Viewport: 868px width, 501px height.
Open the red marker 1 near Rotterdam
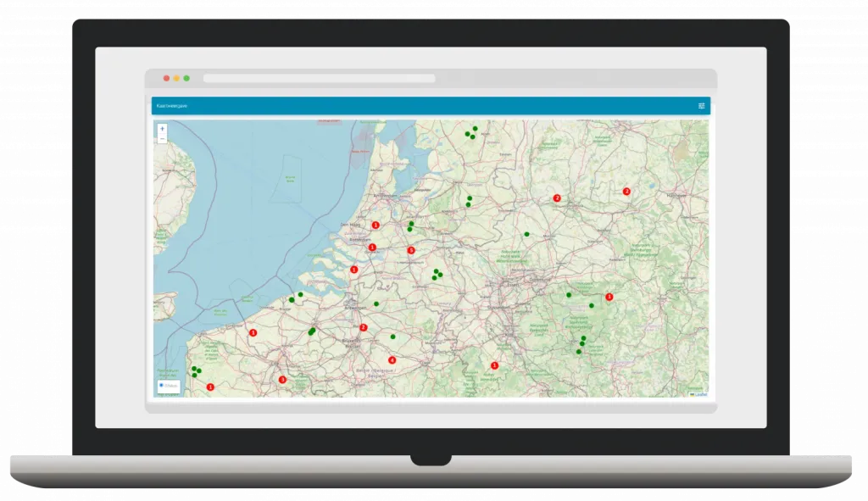pos(370,246)
